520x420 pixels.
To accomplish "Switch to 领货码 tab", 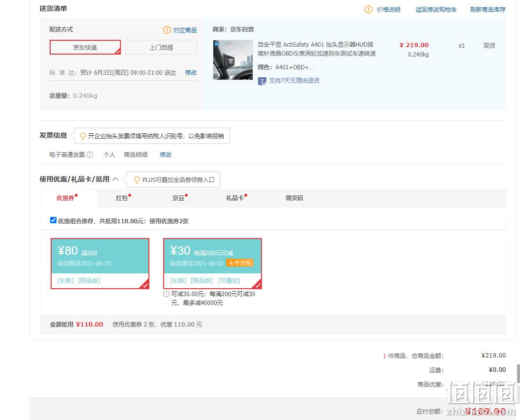I will [294, 198].
